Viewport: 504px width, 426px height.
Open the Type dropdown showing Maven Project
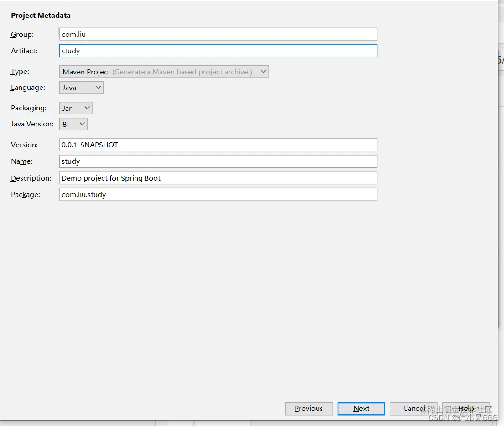point(164,72)
